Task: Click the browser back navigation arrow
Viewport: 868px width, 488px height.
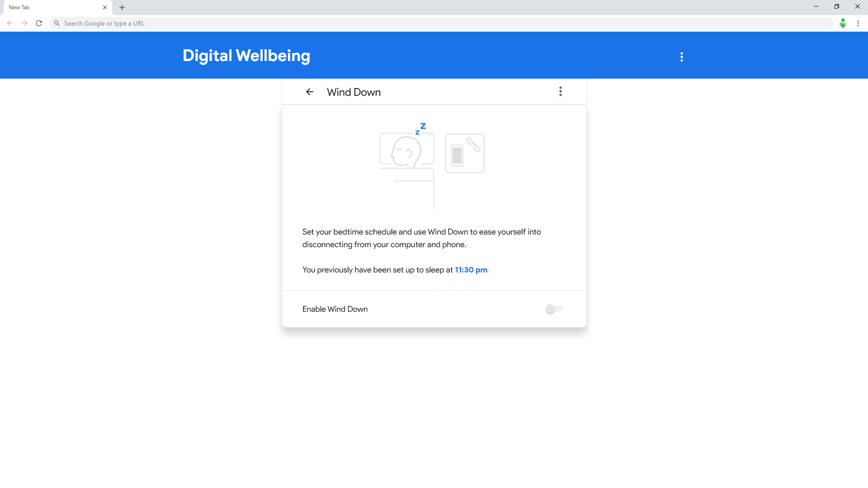Action: [10, 23]
